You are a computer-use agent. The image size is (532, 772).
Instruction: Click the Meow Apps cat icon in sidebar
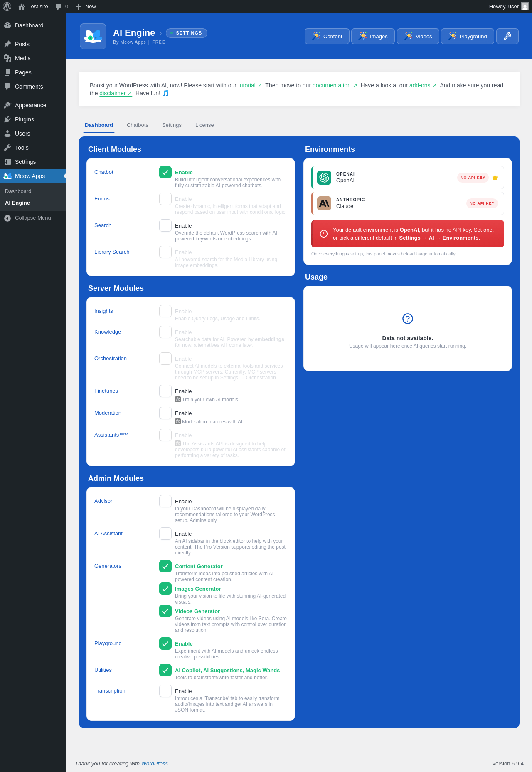7,176
